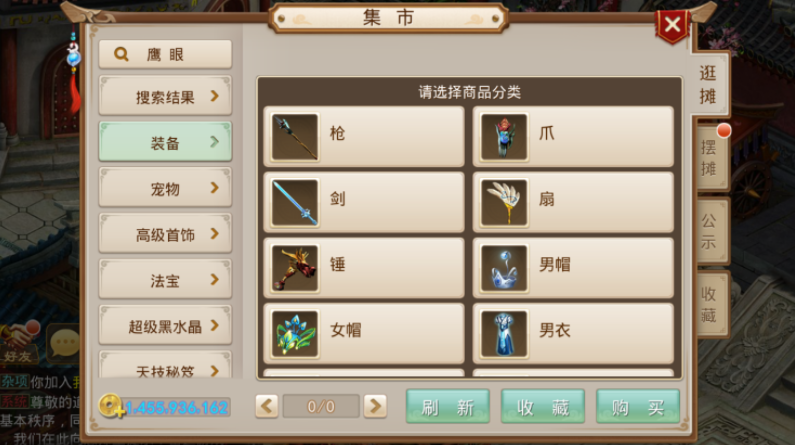The width and height of the screenshot is (795, 445).
Task: Pick the 男衣 male armor icon
Action: click(504, 334)
